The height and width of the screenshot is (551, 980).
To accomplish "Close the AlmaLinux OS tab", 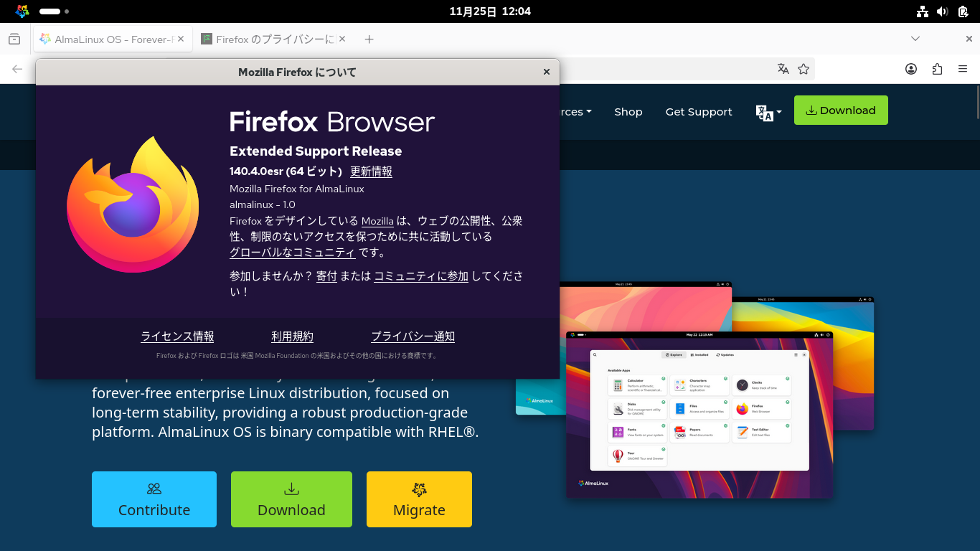I will (x=181, y=39).
